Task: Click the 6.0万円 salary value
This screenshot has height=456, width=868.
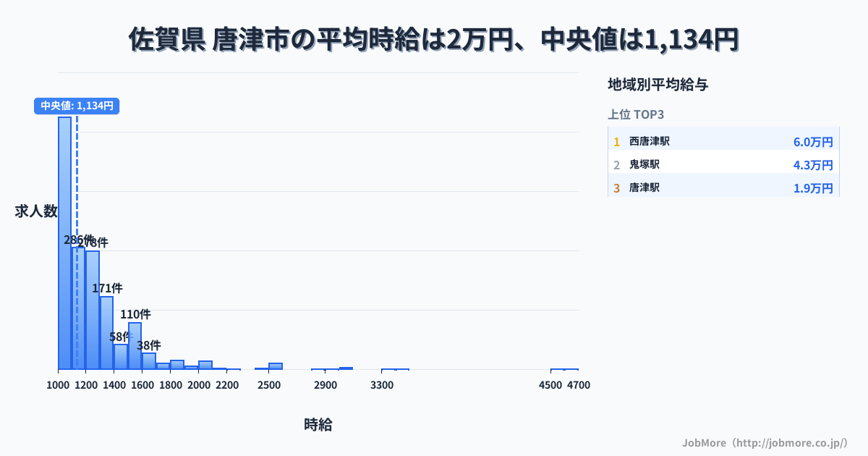Action: (x=813, y=143)
